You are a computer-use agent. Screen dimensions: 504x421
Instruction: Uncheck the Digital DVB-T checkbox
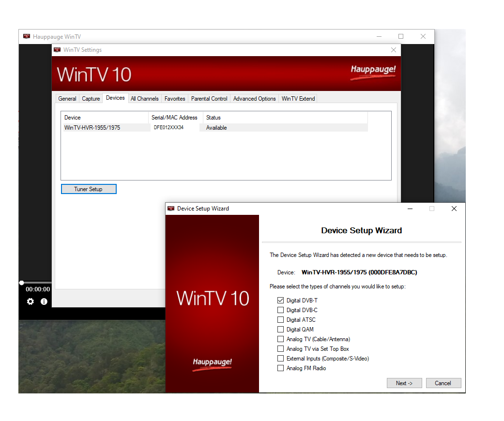tap(280, 301)
